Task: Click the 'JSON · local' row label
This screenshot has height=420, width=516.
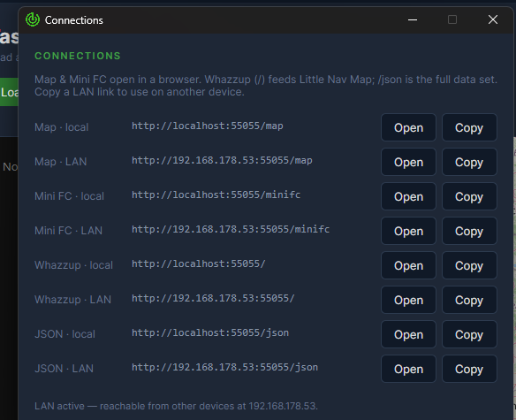Action: click(x=64, y=334)
